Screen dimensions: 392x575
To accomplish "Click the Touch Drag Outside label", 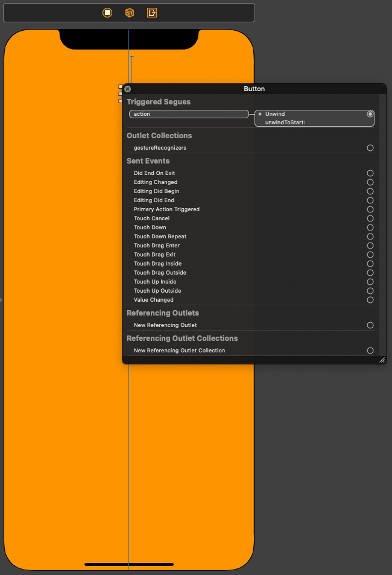I will point(160,273).
